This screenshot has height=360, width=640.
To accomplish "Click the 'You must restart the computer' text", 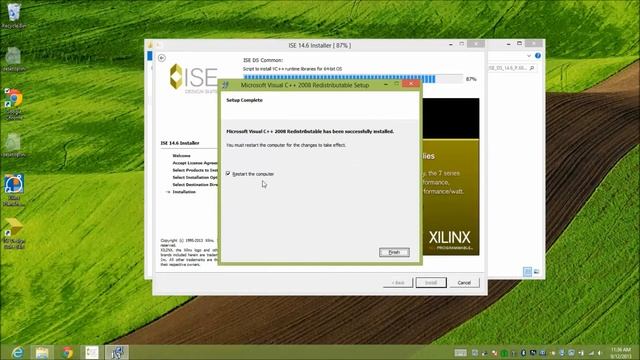I will [286, 145].
